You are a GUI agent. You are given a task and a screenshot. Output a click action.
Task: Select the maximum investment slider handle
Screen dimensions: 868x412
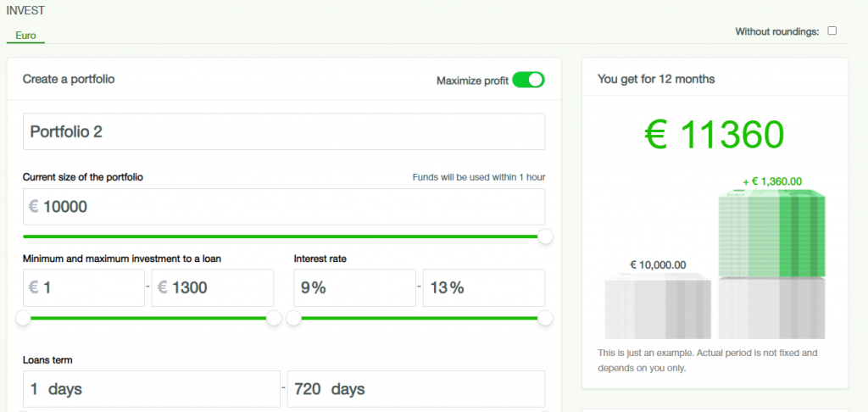(274, 318)
